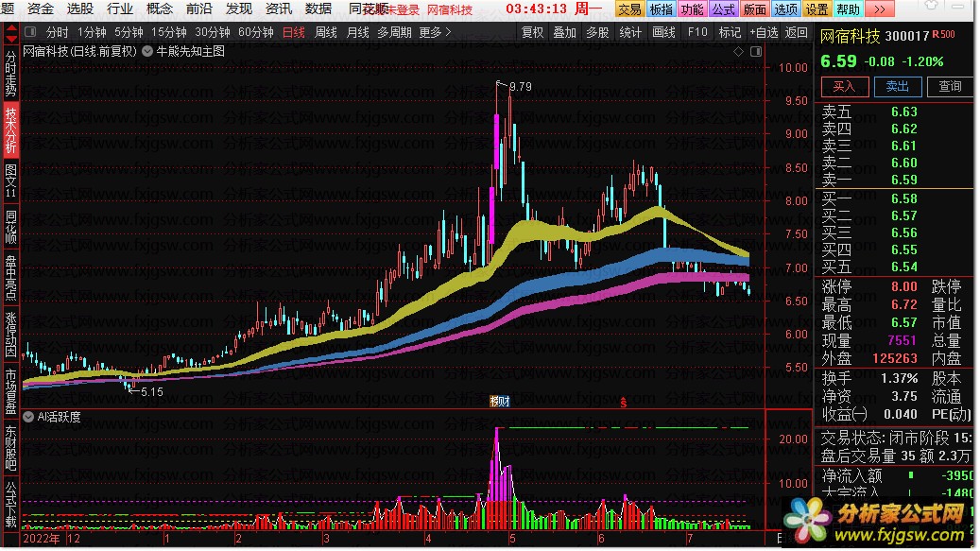
Task: Click 返回 to go back
Action: (797, 32)
